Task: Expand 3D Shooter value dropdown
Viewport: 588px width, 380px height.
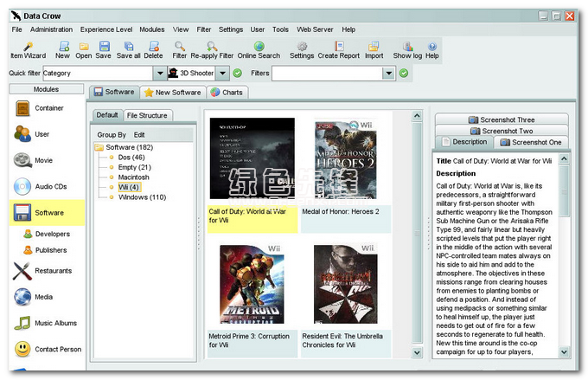Action: (223, 74)
